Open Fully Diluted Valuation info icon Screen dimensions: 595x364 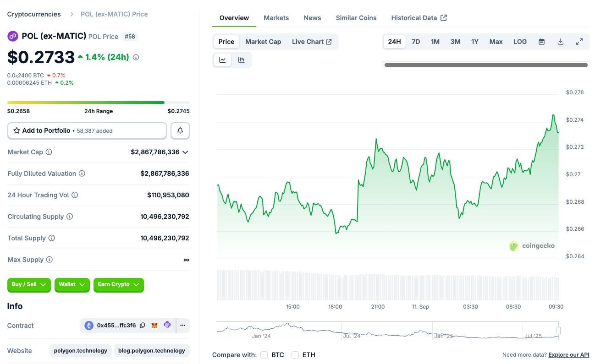[82, 174]
